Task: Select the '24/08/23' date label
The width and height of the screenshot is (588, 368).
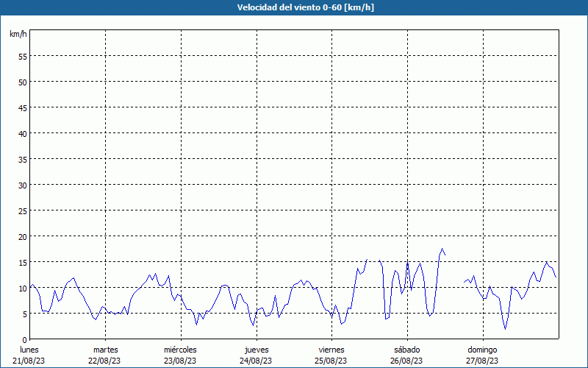Action: click(x=256, y=361)
